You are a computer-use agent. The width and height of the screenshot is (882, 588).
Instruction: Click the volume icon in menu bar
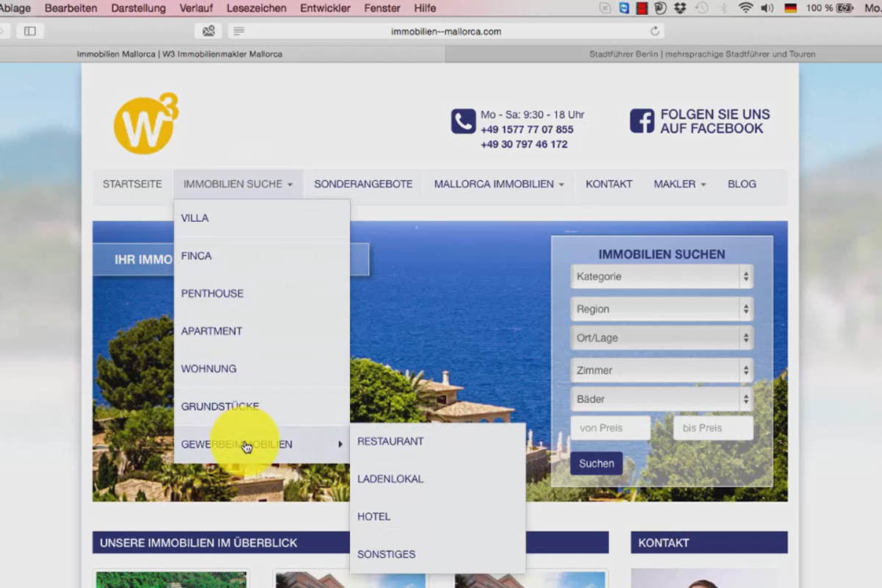point(767,8)
